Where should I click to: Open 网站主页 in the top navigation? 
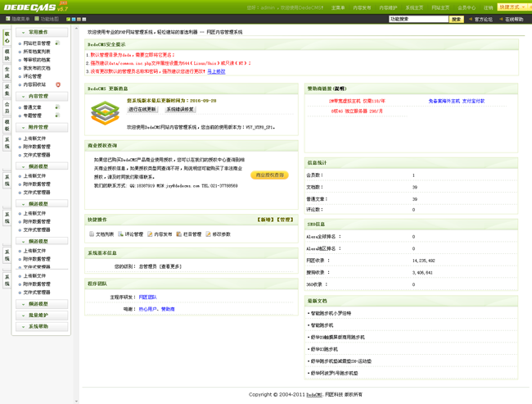coord(440,8)
